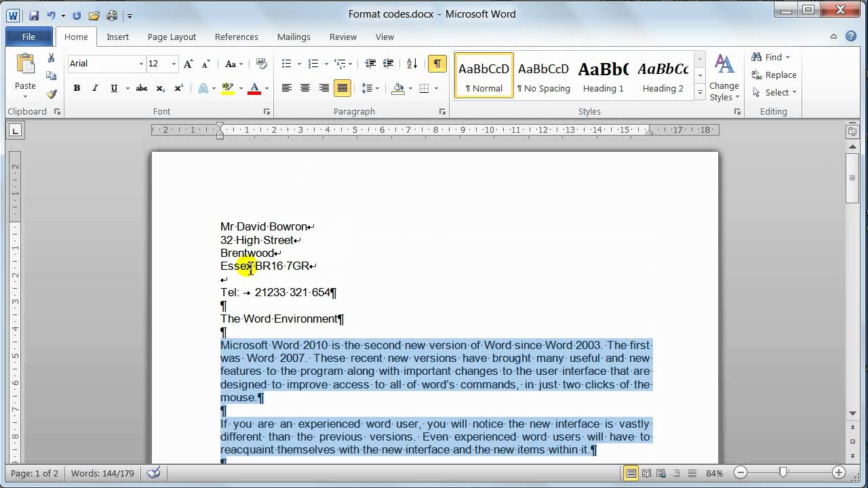868x488 pixels.
Task: Switch to Draft view icon
Action: click(x=692, y=473)
